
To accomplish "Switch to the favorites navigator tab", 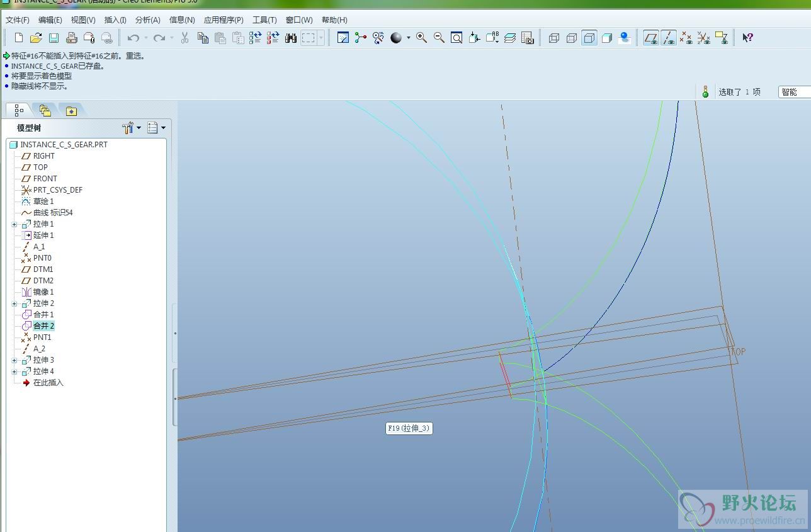I will click(71, 111).
